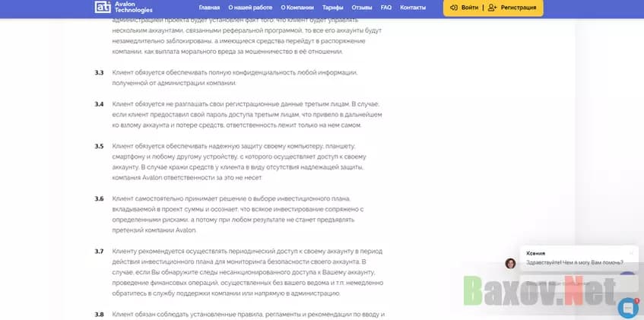Screen dimensions: 644x320
Task: Click clause number 3.7
Action: point(99,251)
